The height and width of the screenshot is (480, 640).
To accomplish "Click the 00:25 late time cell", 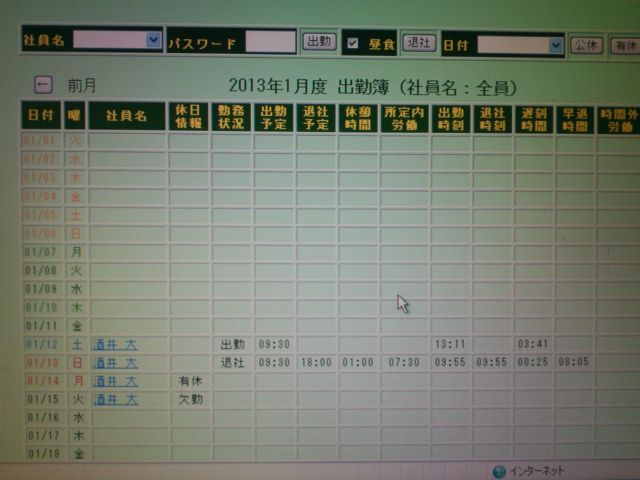I will (533, 362).
